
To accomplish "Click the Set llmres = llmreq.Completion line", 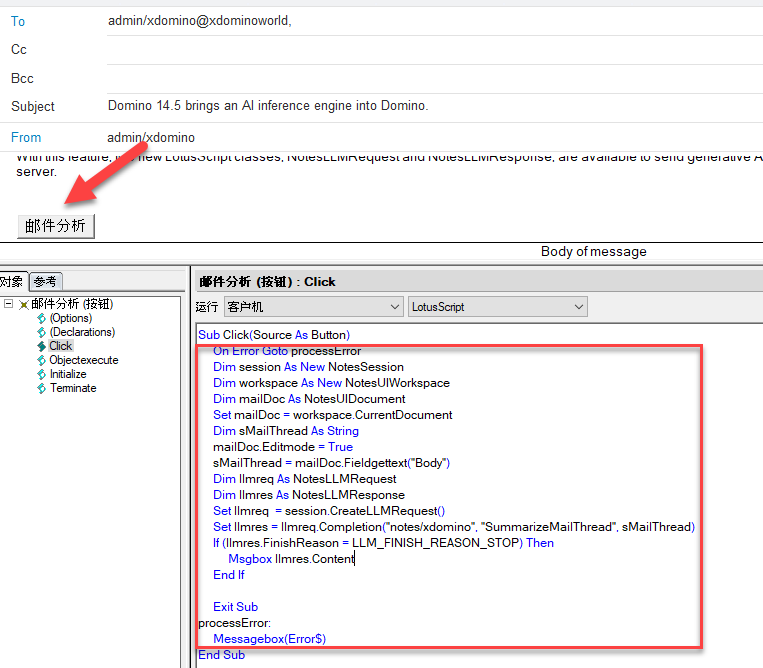I will [x=454, y=527].
